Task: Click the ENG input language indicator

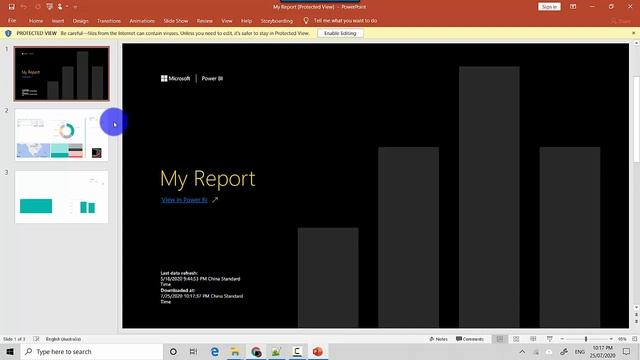Action: click(580, 351)
